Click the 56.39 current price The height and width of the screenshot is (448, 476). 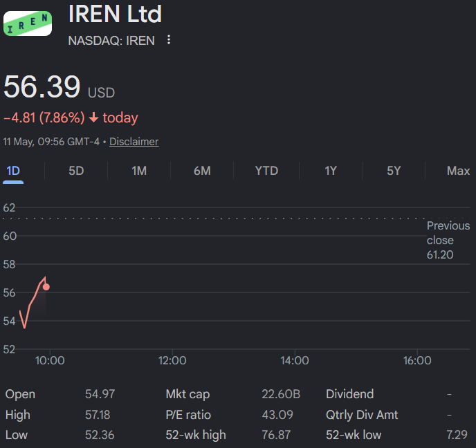tap(42, 86)
